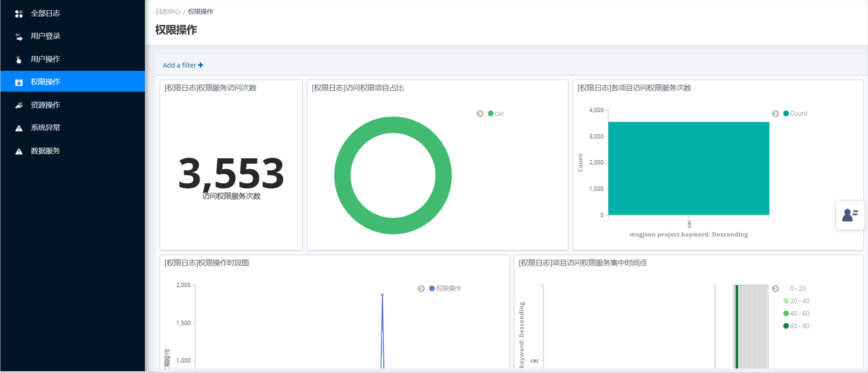Open the 用户登录 menu item
868x373 pixels.
pos(72,36)
